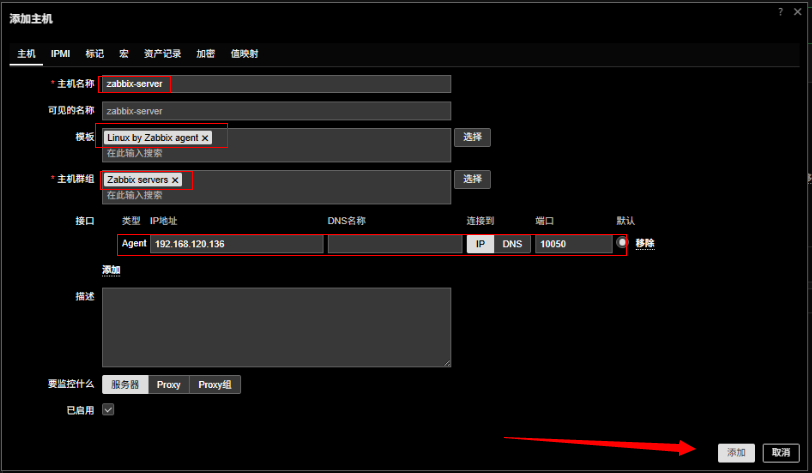The height and width of the screenshot is (473, 812).
Task: Set connect-to mode to IP
Action: [x=480, y=244]
